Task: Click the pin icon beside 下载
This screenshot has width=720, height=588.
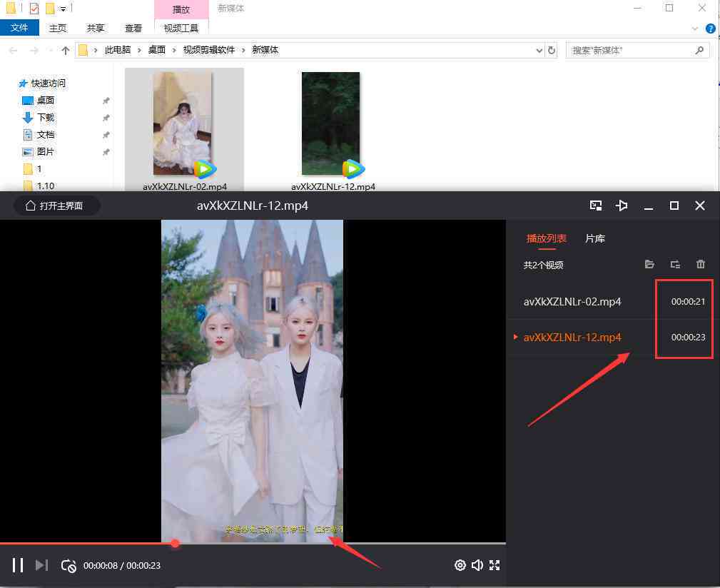Action: tap(106, 118)
